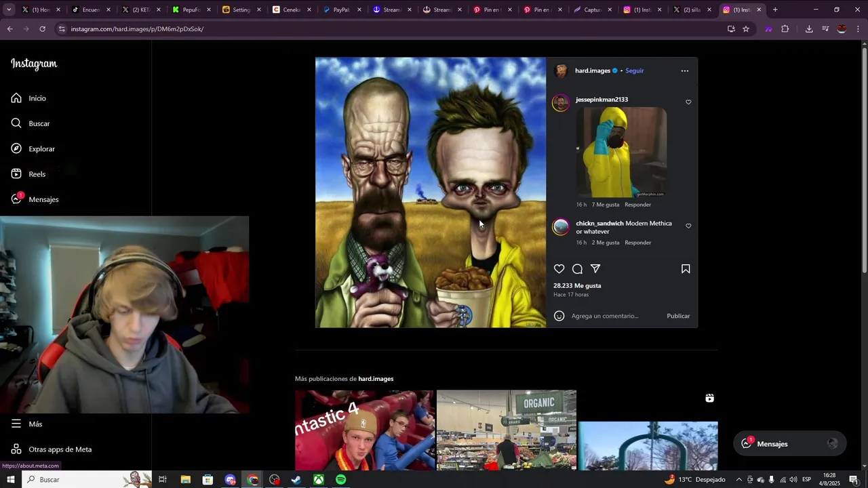Click the comment bubble icon
The image size is (868, 488).
tap(577, 269)
